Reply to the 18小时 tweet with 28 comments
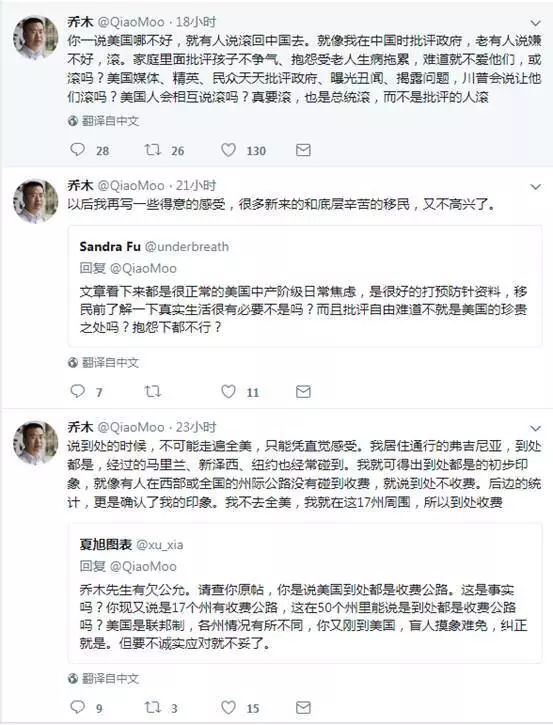Image resolution: width=553 pixels, height=725 pixels. (x=78, y=149)
